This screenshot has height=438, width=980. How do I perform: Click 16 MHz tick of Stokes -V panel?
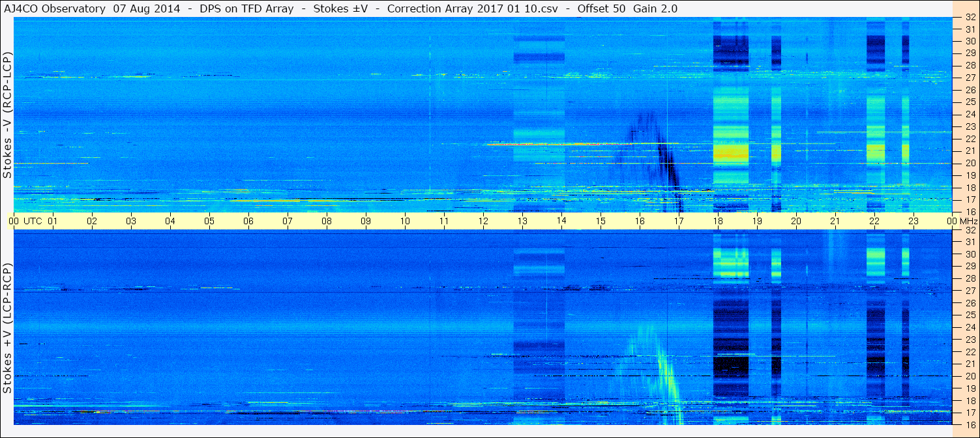[x=970, y=211]
